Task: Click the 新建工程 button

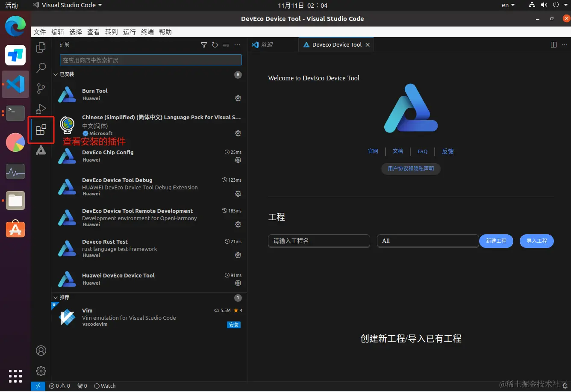Action: coord(496,241)
